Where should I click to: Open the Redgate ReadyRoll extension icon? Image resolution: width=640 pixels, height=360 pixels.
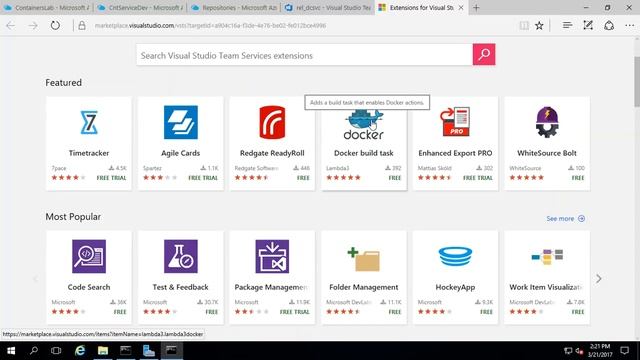coord(272,122)
